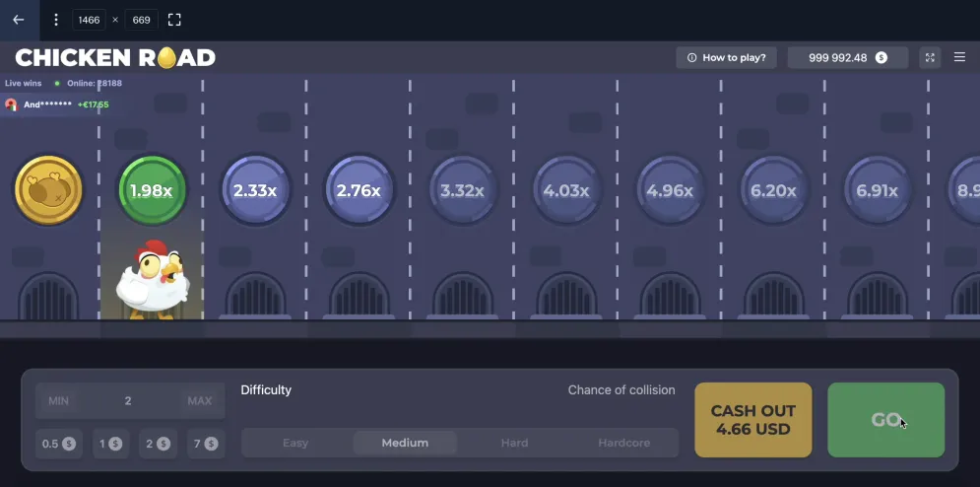Select Easy difficulty
Image resolution: width=980 pixels, height=487 pixels.
point(295,443)
